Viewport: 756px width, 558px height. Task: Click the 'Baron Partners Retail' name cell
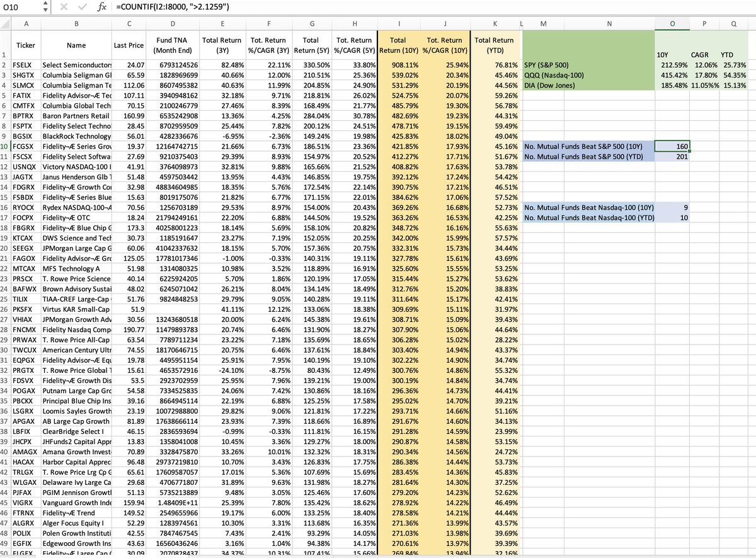point(76,116)
